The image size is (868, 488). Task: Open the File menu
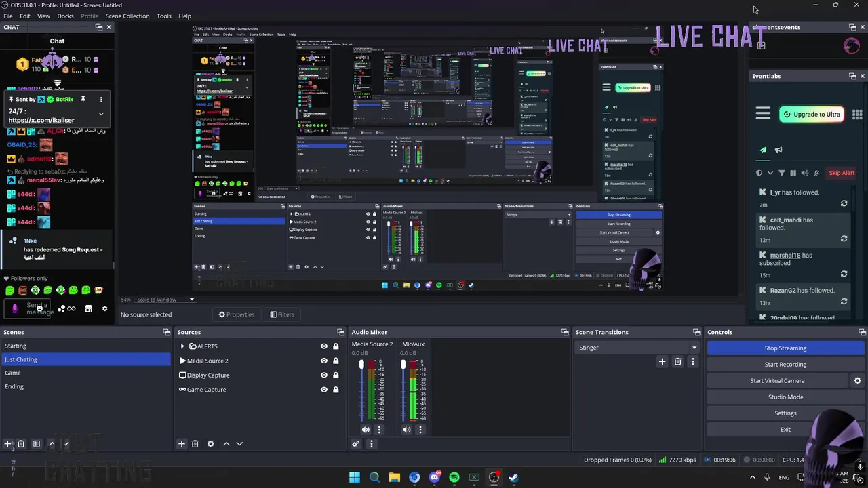click(x=8, y=16)
